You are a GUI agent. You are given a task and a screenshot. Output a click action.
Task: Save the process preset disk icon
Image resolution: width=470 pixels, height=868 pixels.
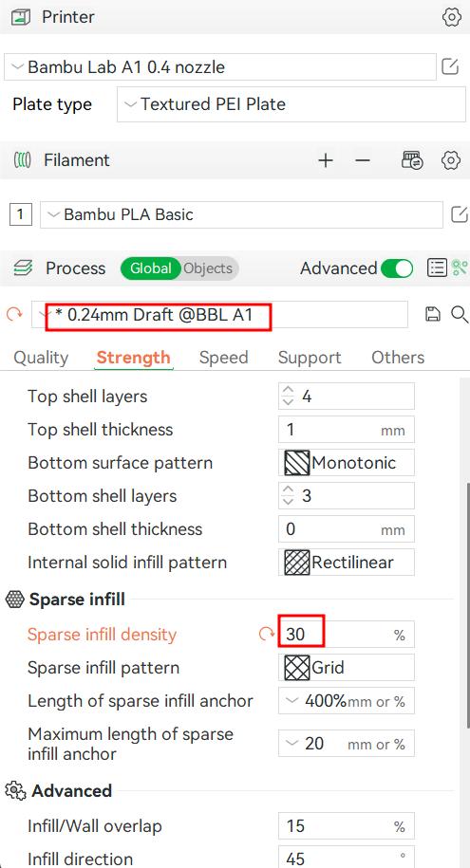coord(432,314)
